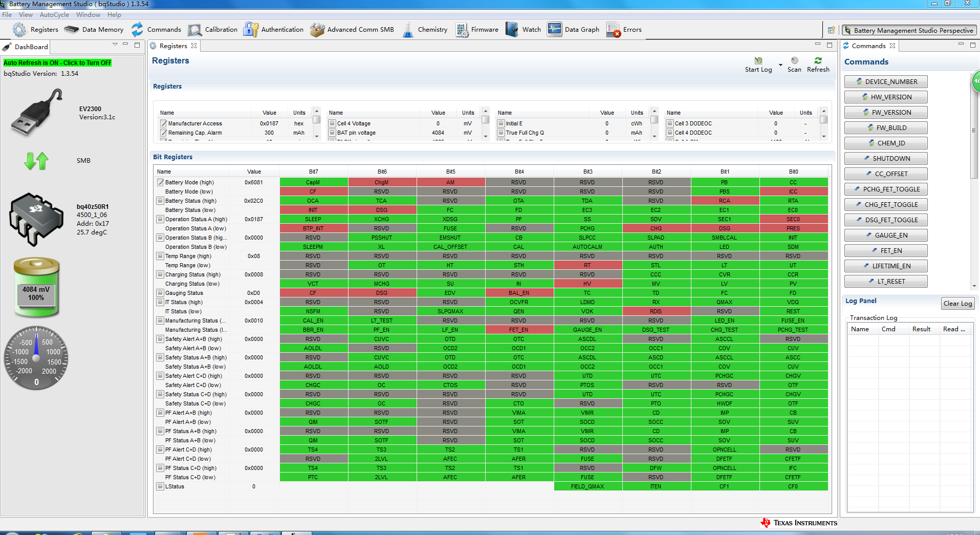Click the green CapM bit cell
Screen dimensions: 980x535
pyautogui.click(x=313, y=182)
